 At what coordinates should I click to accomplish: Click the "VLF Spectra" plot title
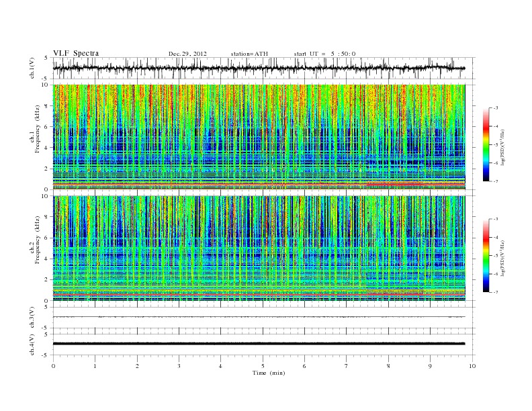[x=76, y=53]
